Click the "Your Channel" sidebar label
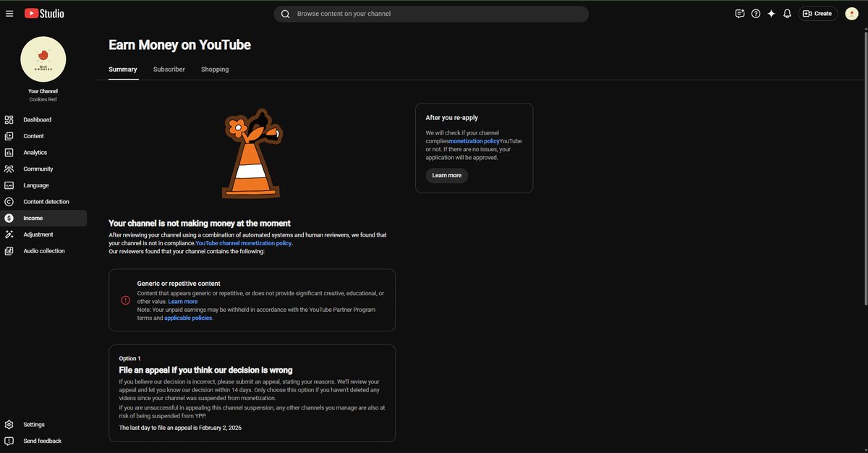 [x=43, y=91]
